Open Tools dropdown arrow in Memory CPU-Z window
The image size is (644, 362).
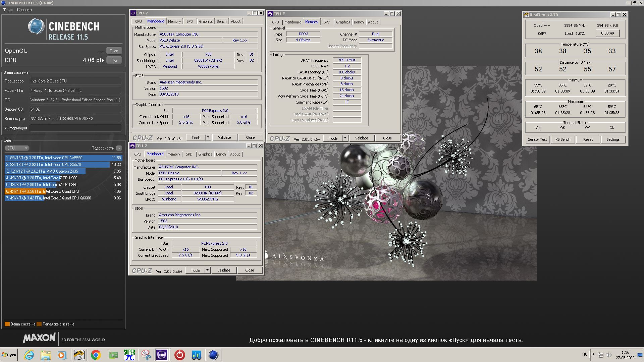point(345,138)
